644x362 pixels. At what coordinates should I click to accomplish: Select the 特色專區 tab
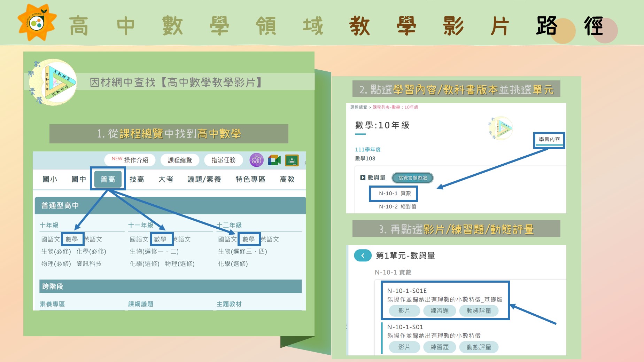coord(250,179)
